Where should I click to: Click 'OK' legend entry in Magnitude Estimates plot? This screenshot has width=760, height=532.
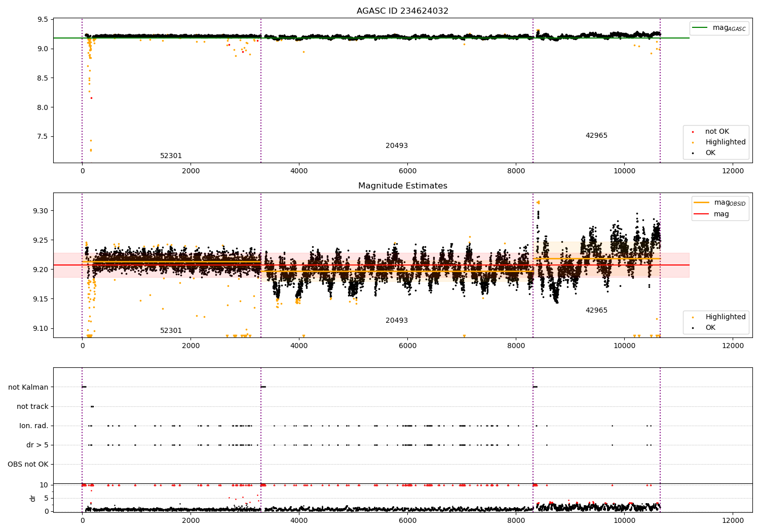[704, 328]
